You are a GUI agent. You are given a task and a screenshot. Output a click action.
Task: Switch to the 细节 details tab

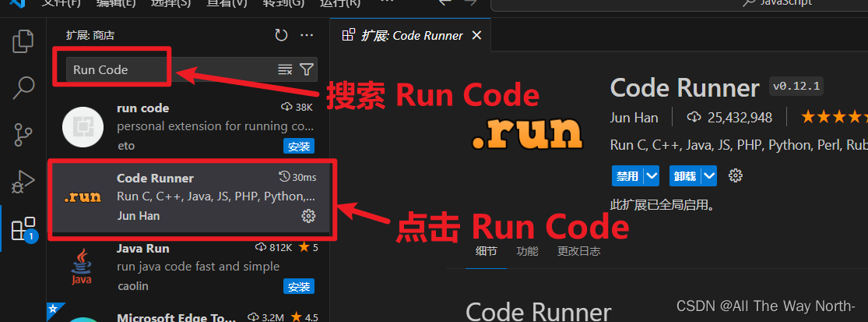pos(486,251)
